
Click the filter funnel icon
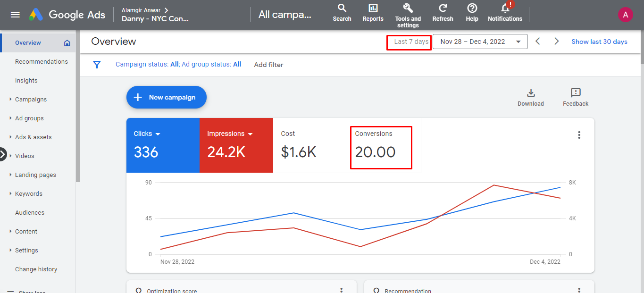click(x=97, y=65)
